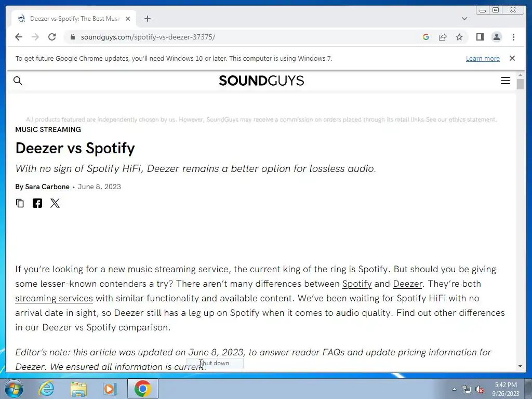Click the page scrollbar thumb
Viewport: 532px width, 399px height.
click(x=520, y=84)
